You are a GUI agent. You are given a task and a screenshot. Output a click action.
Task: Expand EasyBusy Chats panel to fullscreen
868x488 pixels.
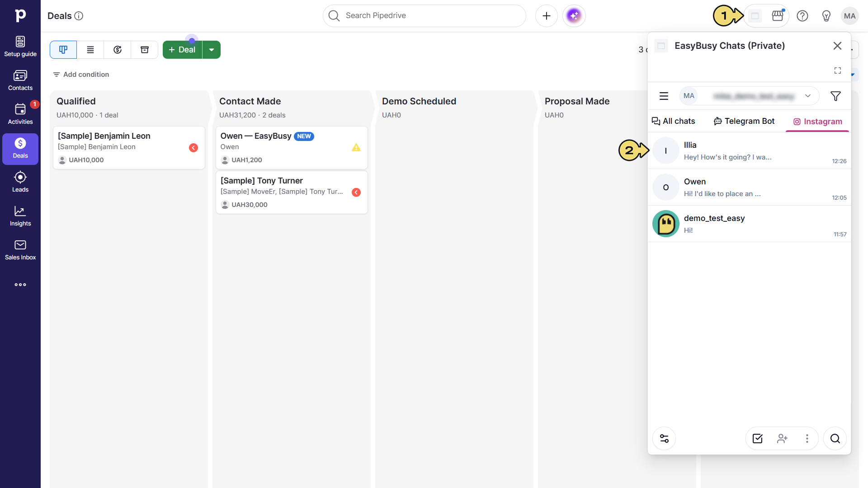tap(838, 70)
